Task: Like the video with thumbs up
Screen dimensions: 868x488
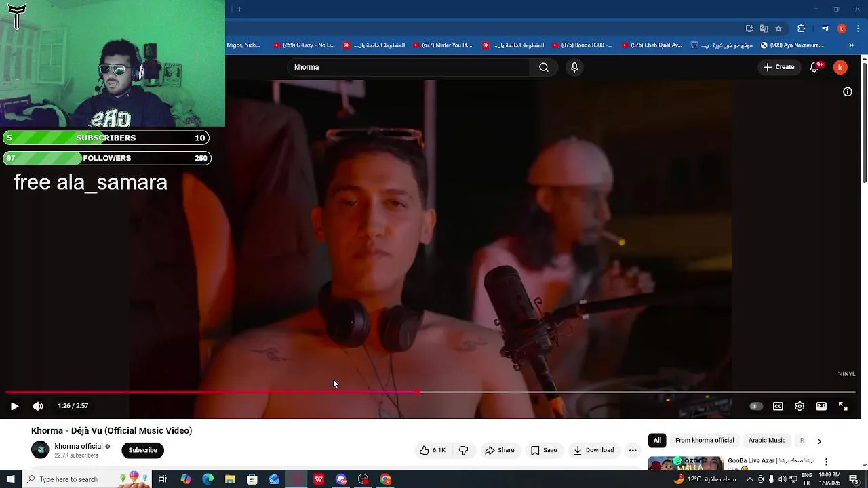Action: point(432,450)
